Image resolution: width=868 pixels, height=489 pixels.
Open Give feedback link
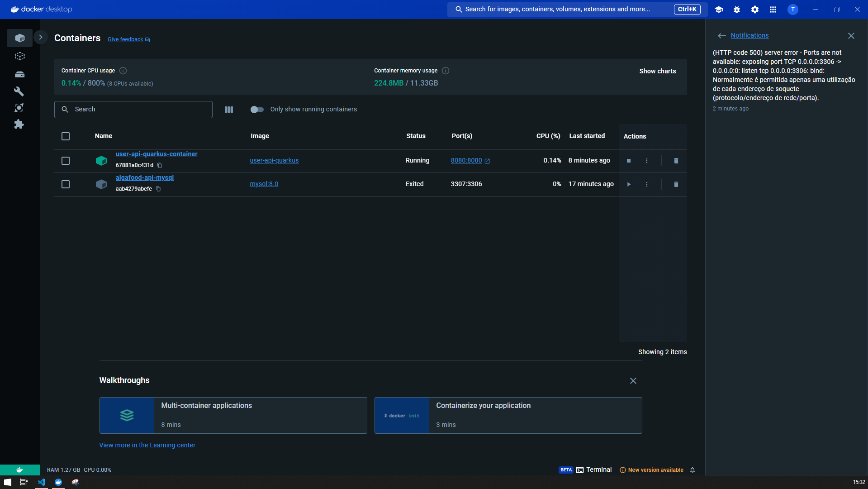point(128,39)
